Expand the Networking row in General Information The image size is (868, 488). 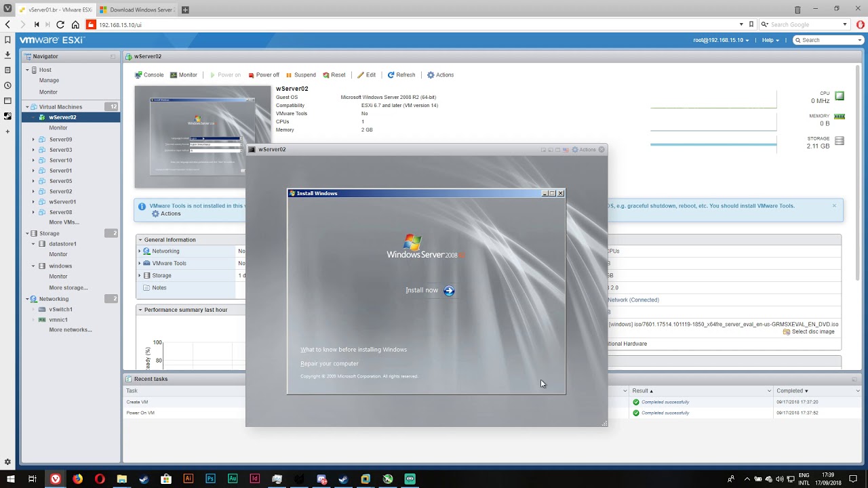(140, 251)
